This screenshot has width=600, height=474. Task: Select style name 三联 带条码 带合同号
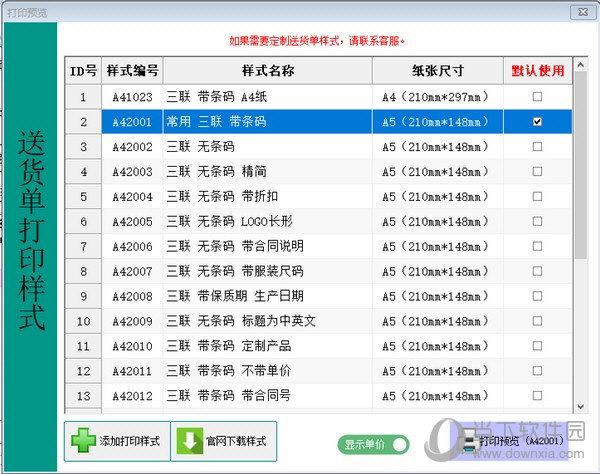(229, 396)
